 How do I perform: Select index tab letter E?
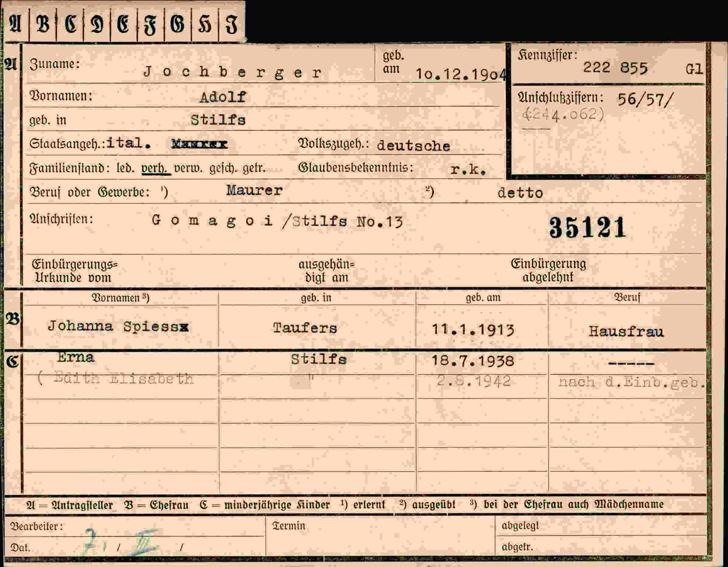point(123,24)
